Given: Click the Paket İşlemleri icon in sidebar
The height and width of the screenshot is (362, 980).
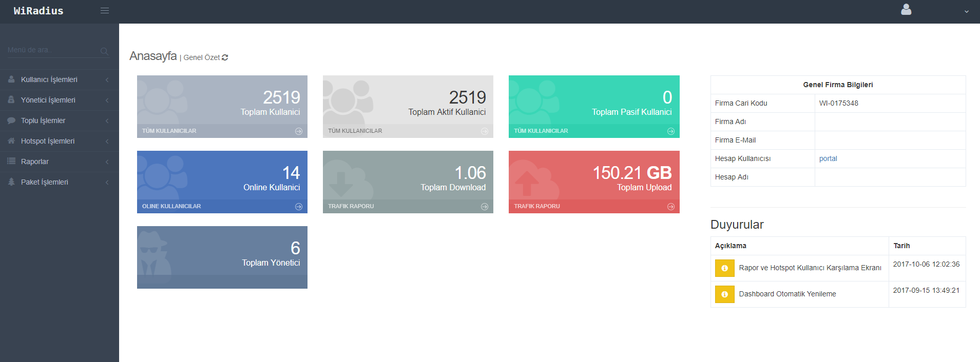Looking at the screenshot, I should [x=11, y=182].
